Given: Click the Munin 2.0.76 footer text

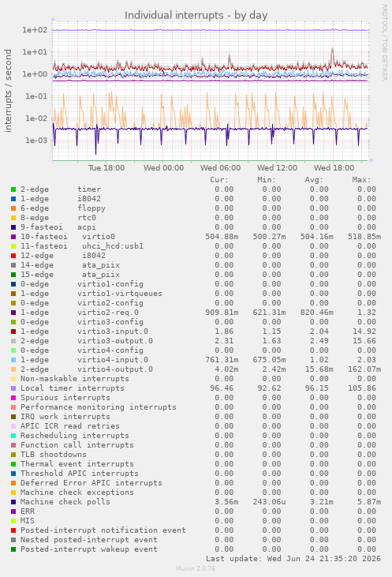Looking at the screenshot, I should 196,568.
